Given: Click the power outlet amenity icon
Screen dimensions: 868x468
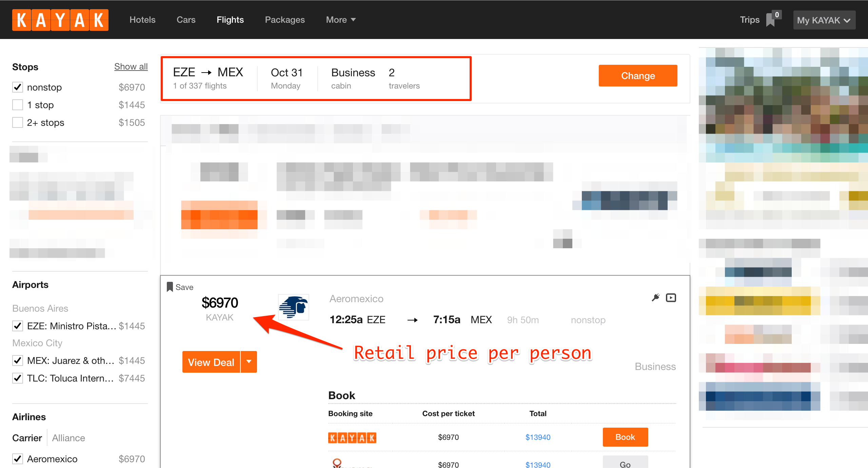Looking at the screenshot, I should 655,297.
